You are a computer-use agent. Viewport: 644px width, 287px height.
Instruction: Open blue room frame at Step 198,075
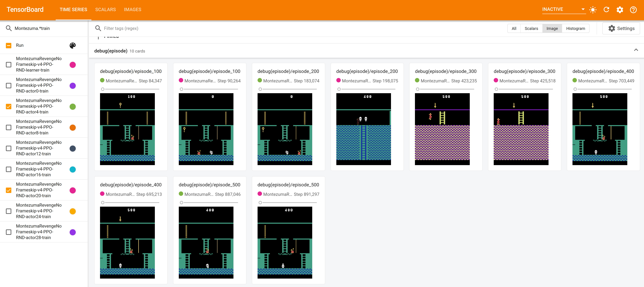(363, 129)
